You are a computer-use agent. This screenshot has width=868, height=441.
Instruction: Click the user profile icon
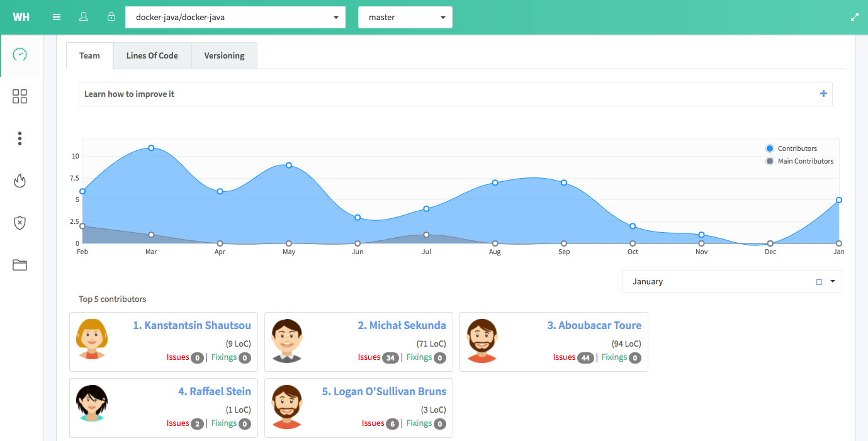pos(84,17)
